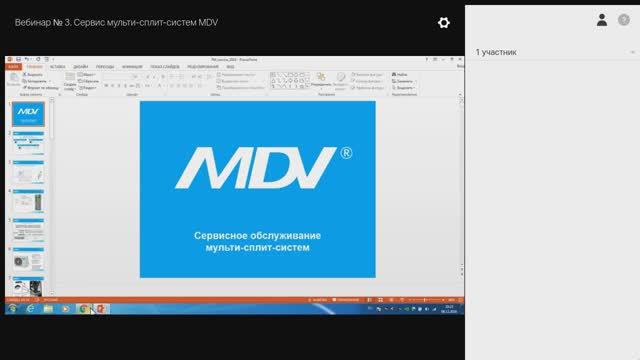Screen dimensions: 640x360
Task: Switch to the ПЕРЕХОДЫ ribbon tab
Action: 105,67
